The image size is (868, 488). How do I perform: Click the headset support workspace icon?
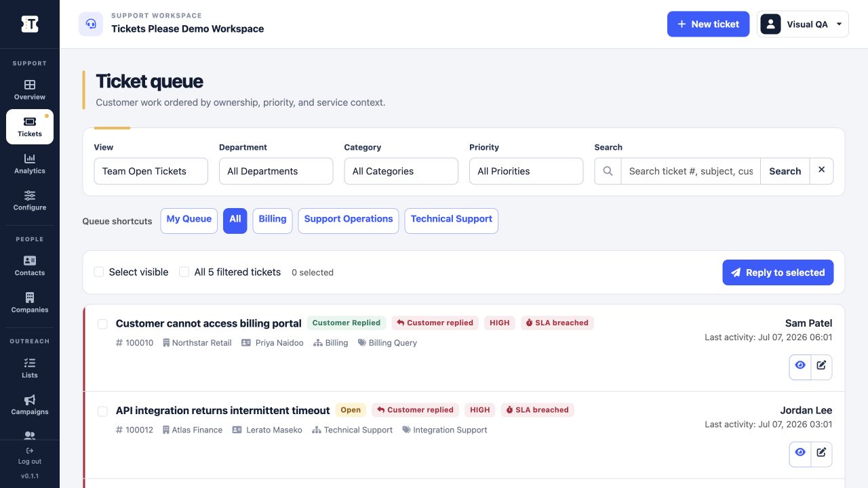(91, 24)
